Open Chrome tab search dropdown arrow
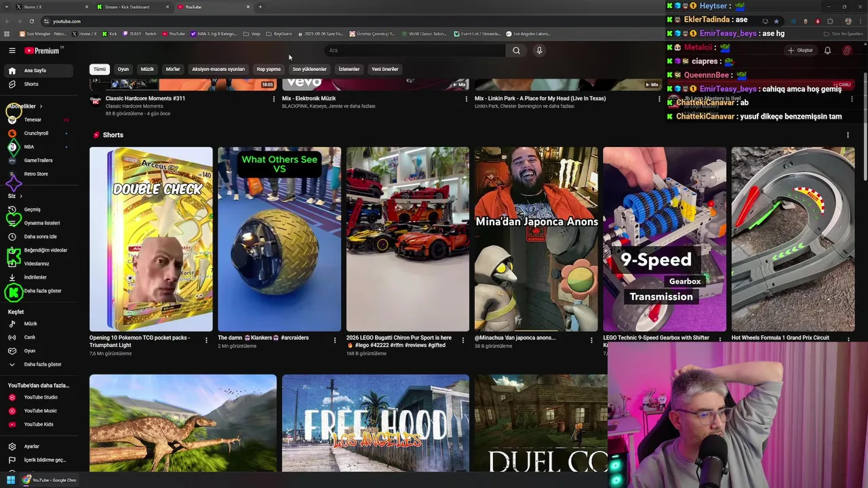868x488 pixels. pos(6,7)
